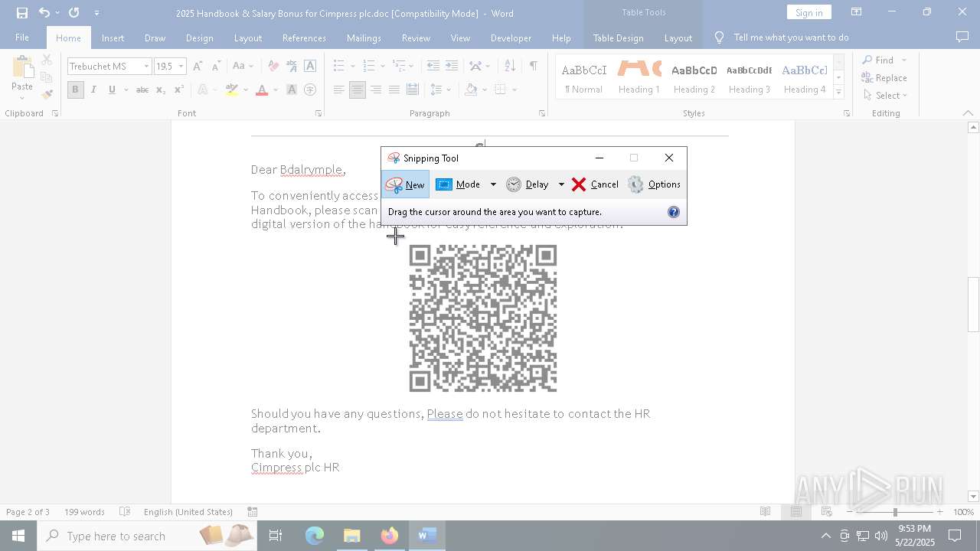
Task: Apply strikethrough formatting
Action: 142,90
